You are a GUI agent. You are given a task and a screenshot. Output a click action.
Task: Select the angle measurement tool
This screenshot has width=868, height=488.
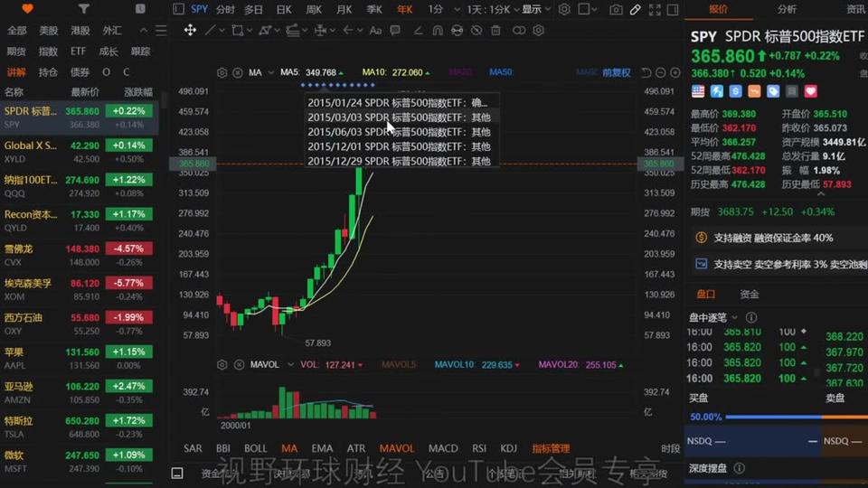[418, 31]
